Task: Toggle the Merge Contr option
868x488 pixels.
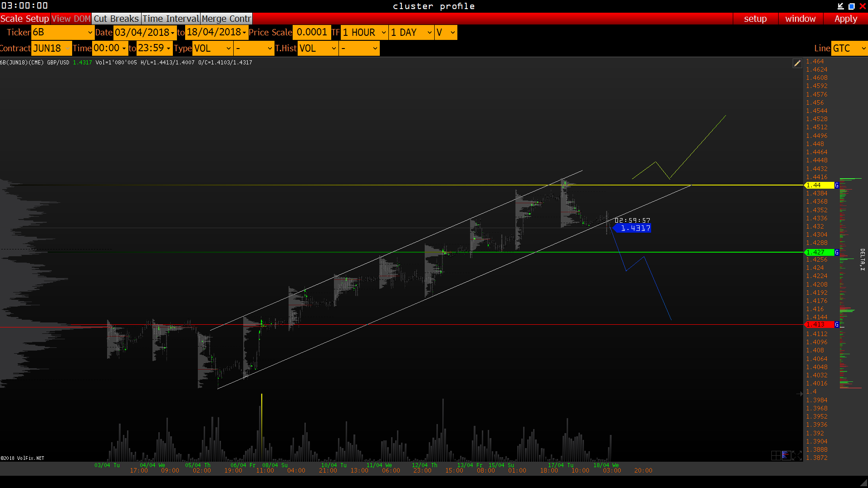Action: 226,19
